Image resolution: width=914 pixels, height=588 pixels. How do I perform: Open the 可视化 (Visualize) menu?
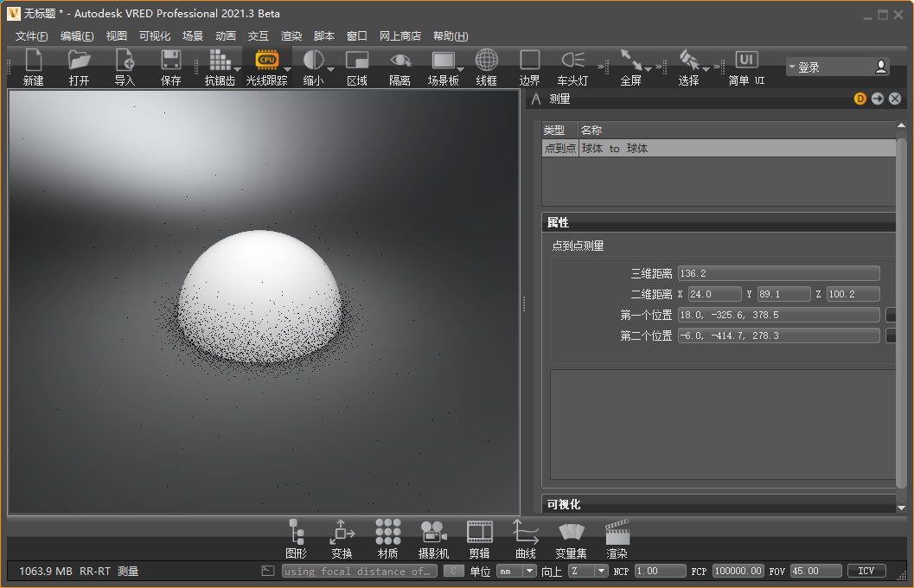tap(155, 35)
